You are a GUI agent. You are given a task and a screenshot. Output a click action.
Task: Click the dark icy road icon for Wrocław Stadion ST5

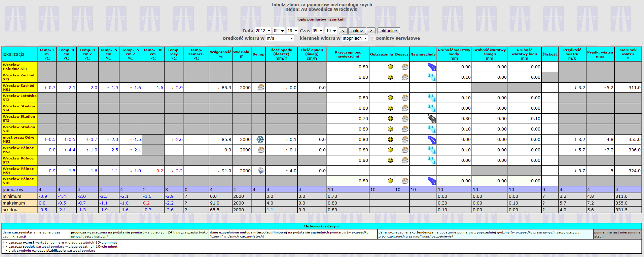[431, 118]
